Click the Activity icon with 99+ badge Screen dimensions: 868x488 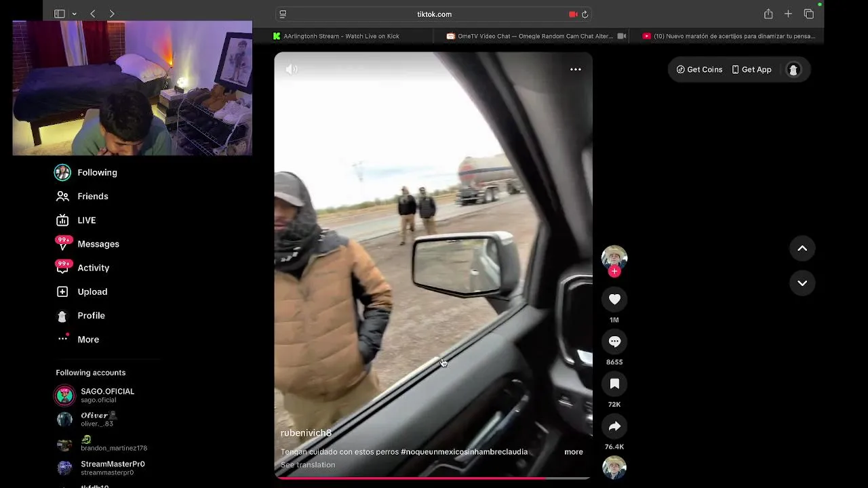click(63, 268)
